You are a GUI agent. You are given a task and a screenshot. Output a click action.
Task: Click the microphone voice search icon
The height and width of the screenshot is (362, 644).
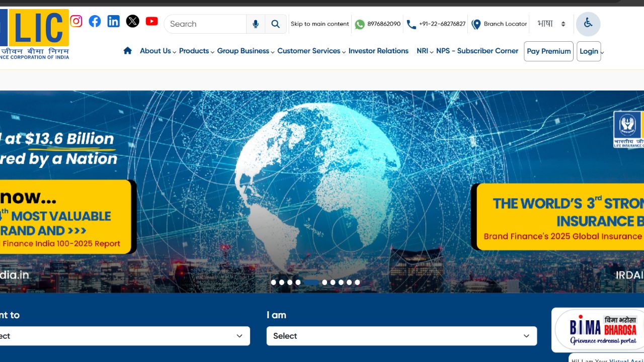pos(256,24)
